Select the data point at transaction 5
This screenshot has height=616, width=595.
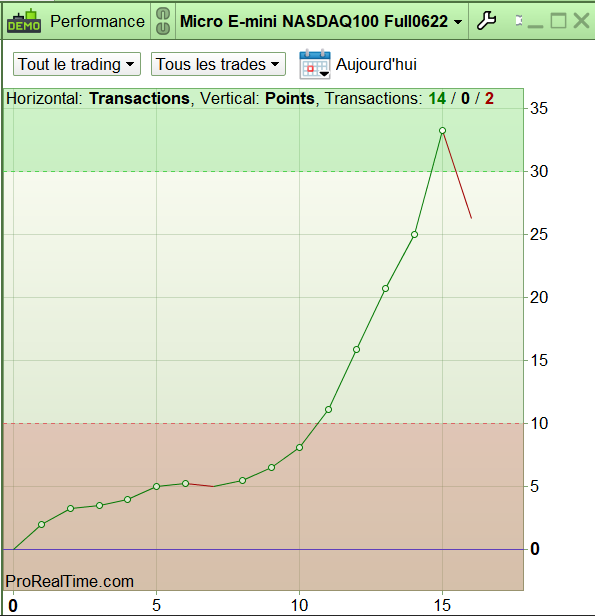[156, 486]
